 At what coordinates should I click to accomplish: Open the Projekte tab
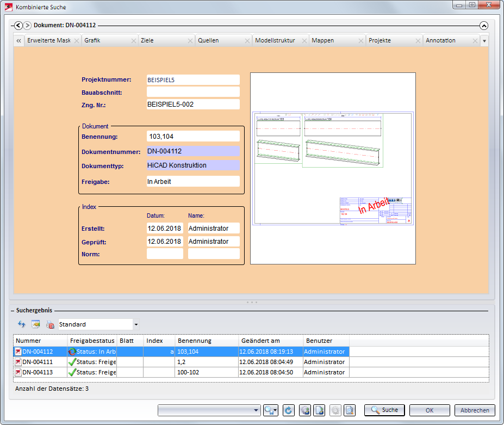coord(379,41)
